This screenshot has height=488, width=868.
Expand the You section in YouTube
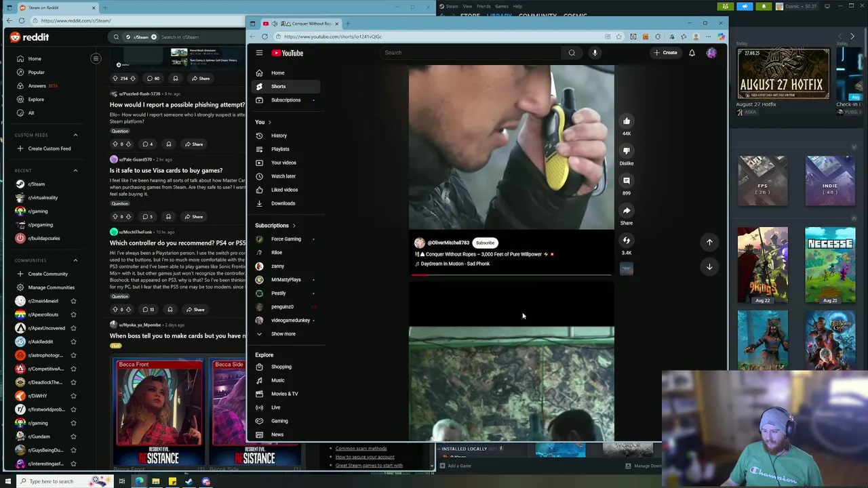click(x=263, y=122)
